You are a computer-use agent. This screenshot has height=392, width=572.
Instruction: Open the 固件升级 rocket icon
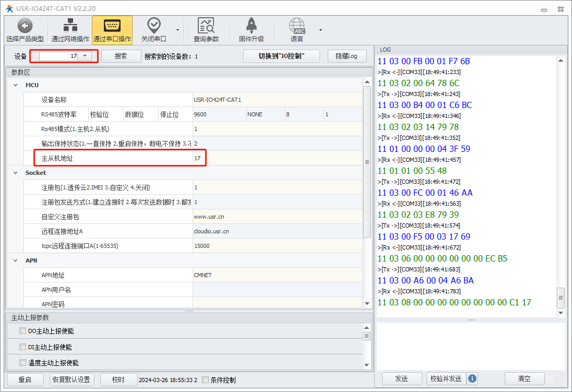tap(251, 26)
